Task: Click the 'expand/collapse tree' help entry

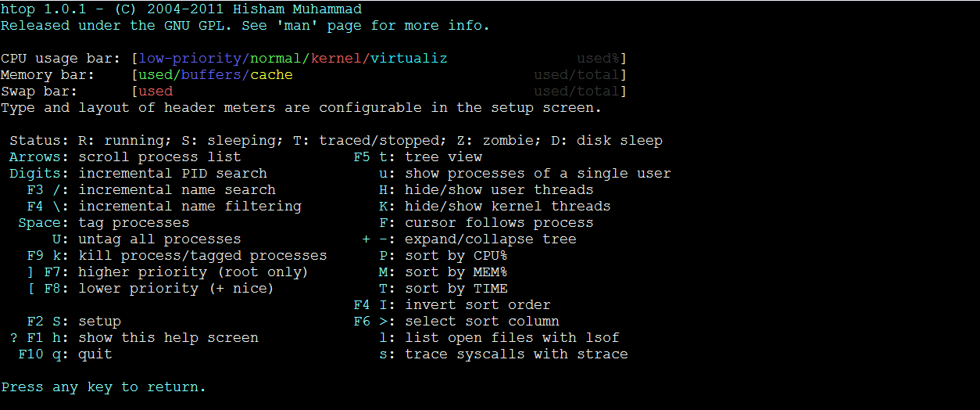Action: click(x=490, y=239)
